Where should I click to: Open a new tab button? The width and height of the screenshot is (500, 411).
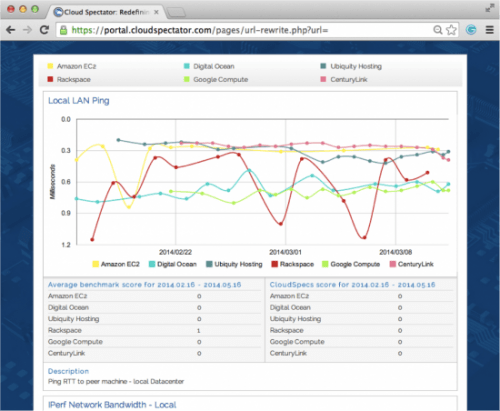point(176,13)
